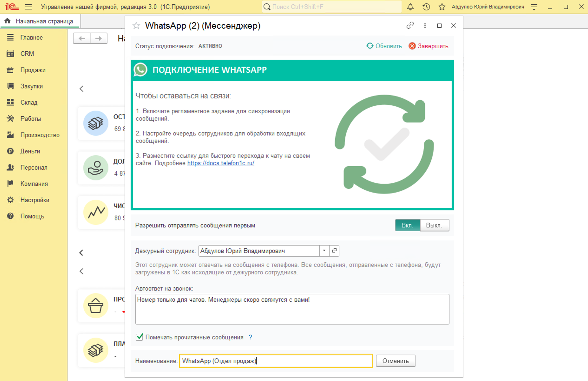This screenshot has width=588, height=381.
Task: Collapse the top home page section chevron
Action: pos(82,89)
